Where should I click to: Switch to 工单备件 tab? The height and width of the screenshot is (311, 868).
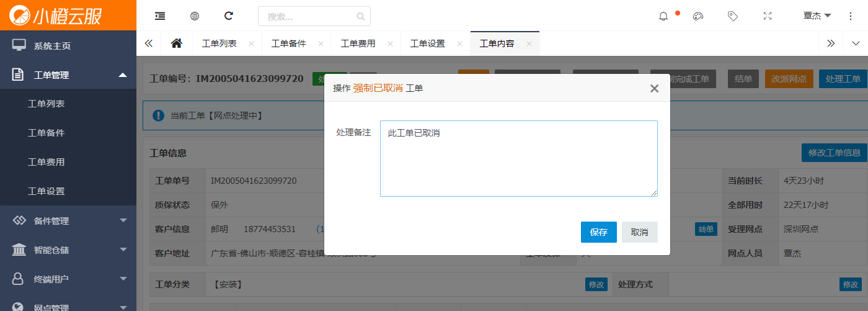click(x=289, y=43)
